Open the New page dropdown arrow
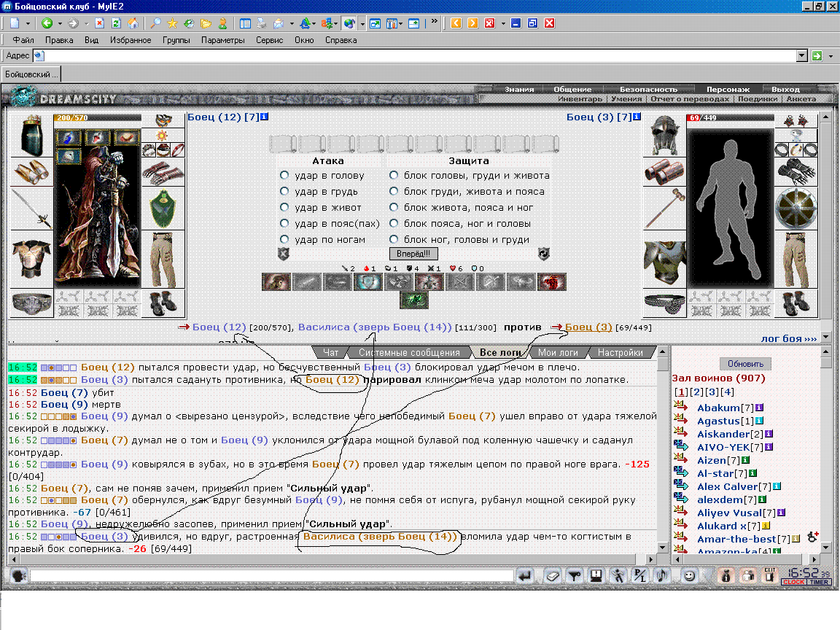This screenshot has width=840, height=630. click(28, 23)
